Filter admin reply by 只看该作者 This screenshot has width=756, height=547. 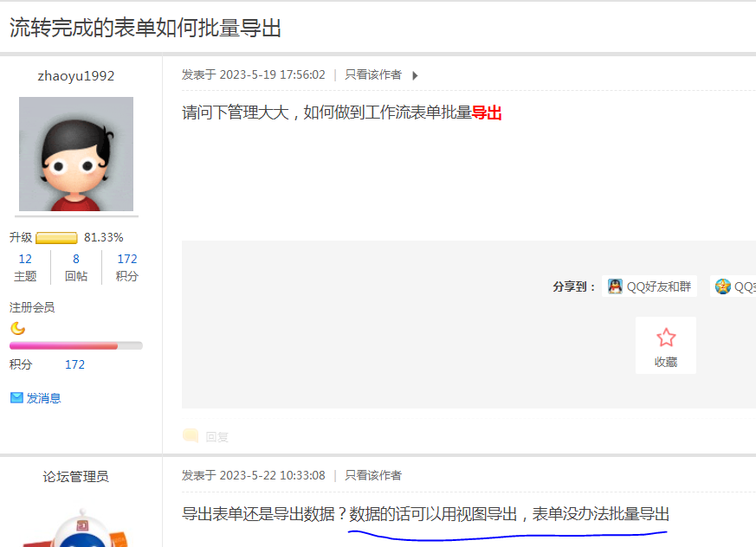[373, 475]
